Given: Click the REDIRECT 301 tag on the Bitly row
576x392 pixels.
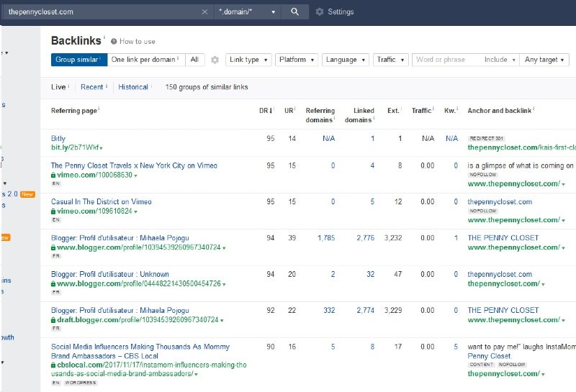Looking at the screenshot, I should click(x=486, y=138).
